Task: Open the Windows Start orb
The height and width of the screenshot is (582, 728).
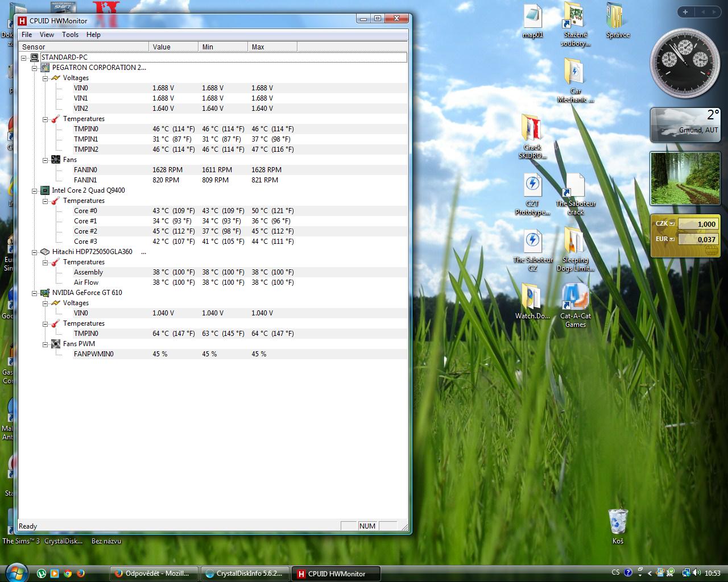Action: (15, 572)
